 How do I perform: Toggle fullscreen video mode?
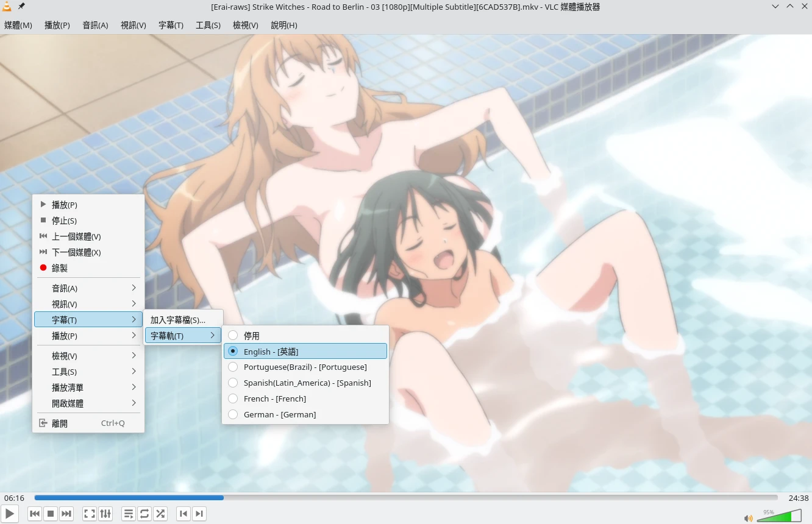click(x=90, y=514)
